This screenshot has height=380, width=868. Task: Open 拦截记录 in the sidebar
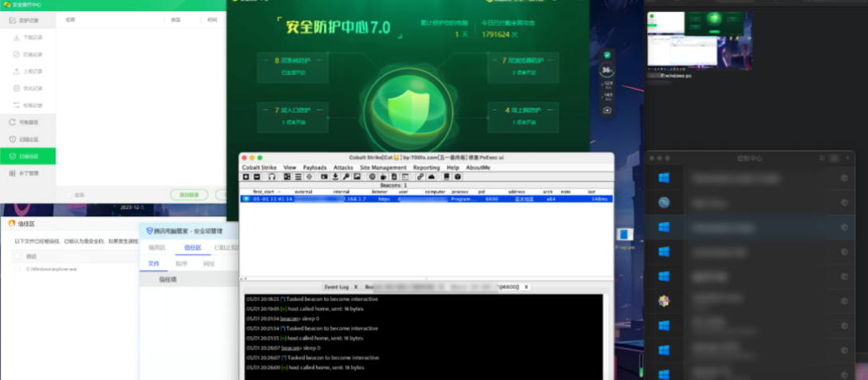pyautogui.click(x=28, y=54)
